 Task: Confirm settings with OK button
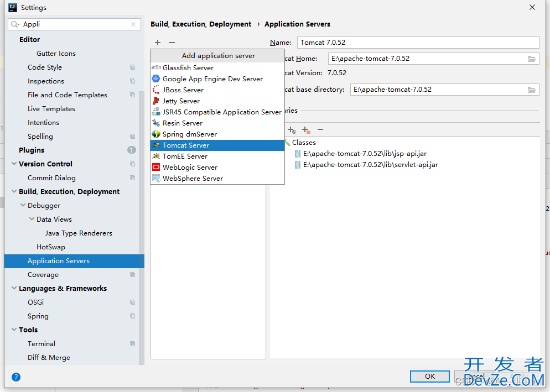(430, 376)
